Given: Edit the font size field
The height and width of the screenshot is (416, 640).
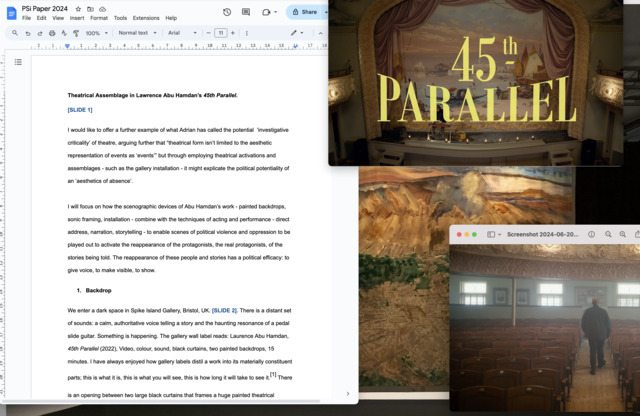Looking at the screenshot, I should click(220, 33).
